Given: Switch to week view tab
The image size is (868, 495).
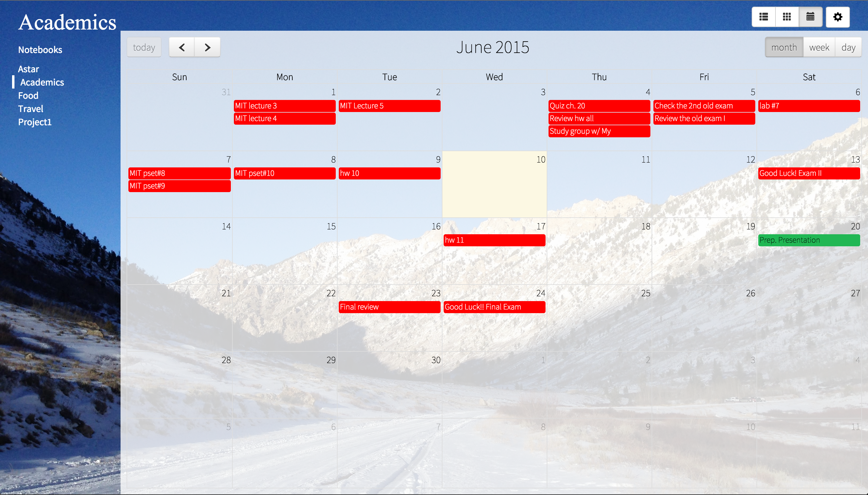Looking at the screenshot, I should pos(819,47).
